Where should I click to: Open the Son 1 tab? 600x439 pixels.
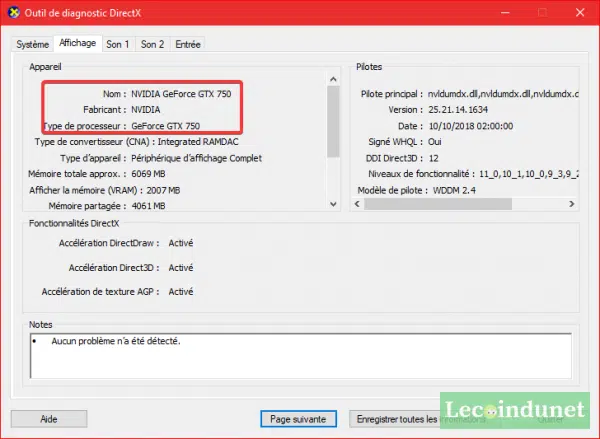(x=118, y=44)
